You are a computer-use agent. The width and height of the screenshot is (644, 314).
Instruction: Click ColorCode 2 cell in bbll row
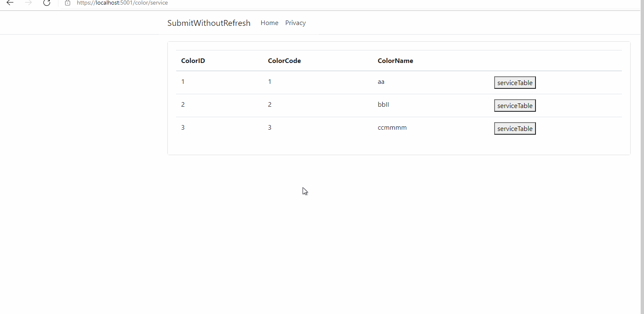pyautogui.click(x=270, y=105)
